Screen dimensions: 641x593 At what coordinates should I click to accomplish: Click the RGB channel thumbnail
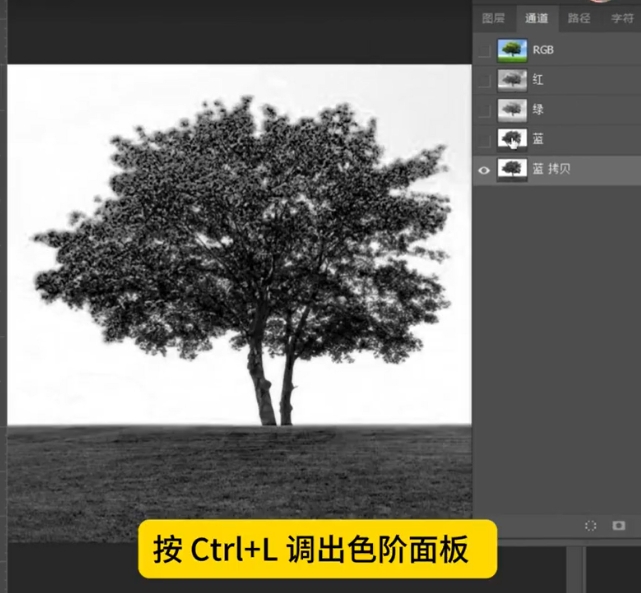[x=512, y=50]
